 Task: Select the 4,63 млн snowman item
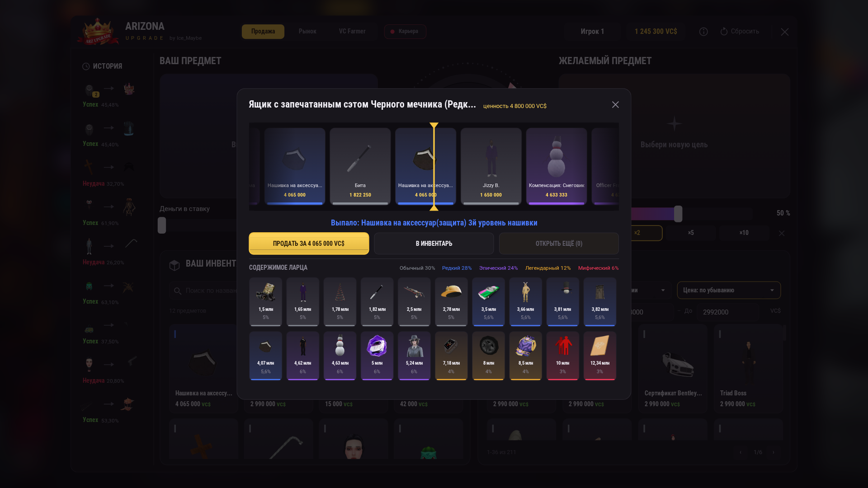coord(340,356)
